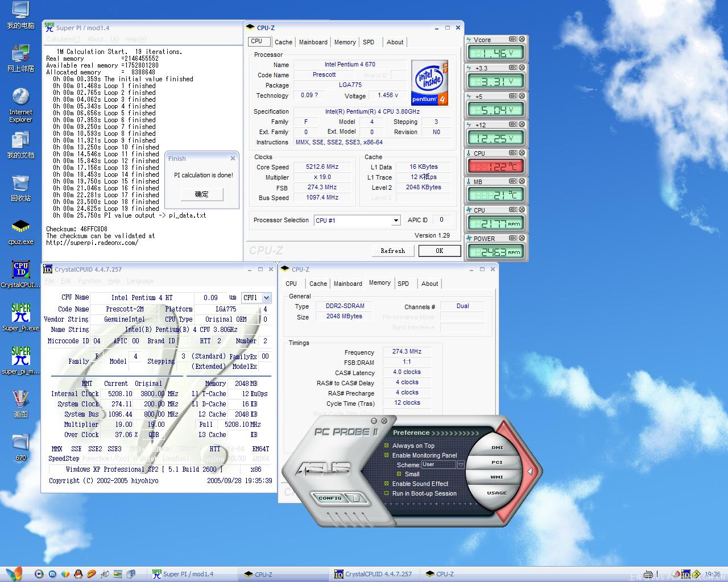Open config of CPU fan RPM panel
The image size is (728, 582).
tap(513, 210)
